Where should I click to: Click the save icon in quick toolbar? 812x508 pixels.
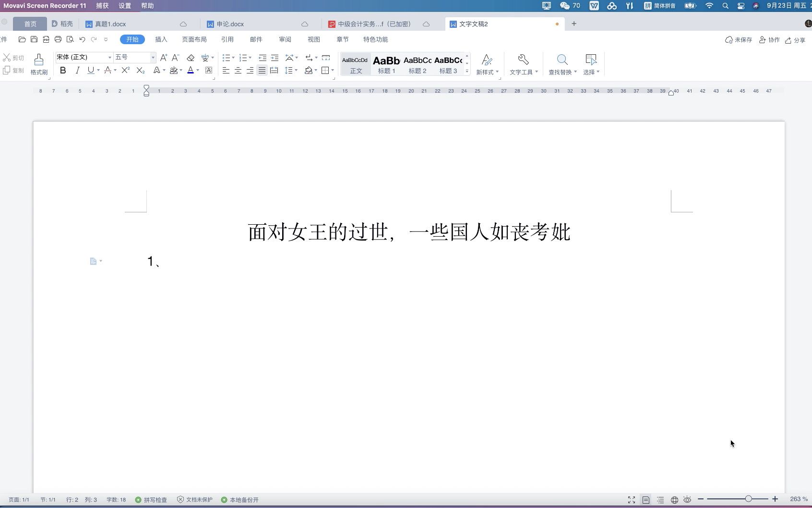34,39
